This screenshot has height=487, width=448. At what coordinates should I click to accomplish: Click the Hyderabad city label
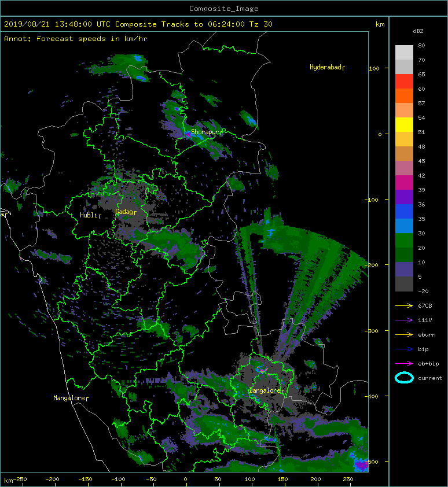pyautogui.click(x=327, y=67)
